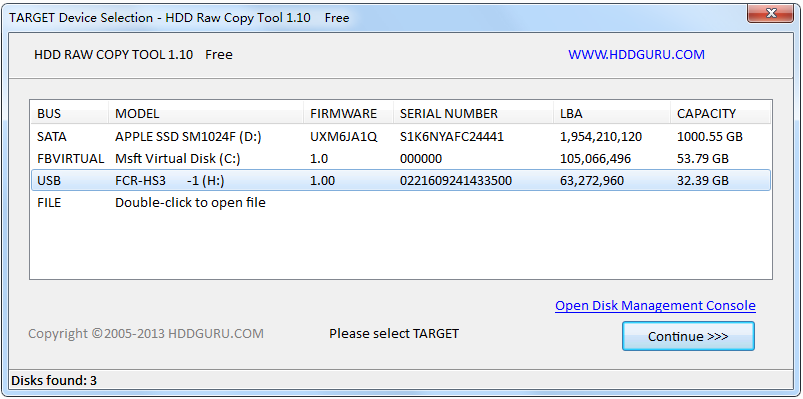Open Disk Management Console link
The image size is (803, 399).
656,306
